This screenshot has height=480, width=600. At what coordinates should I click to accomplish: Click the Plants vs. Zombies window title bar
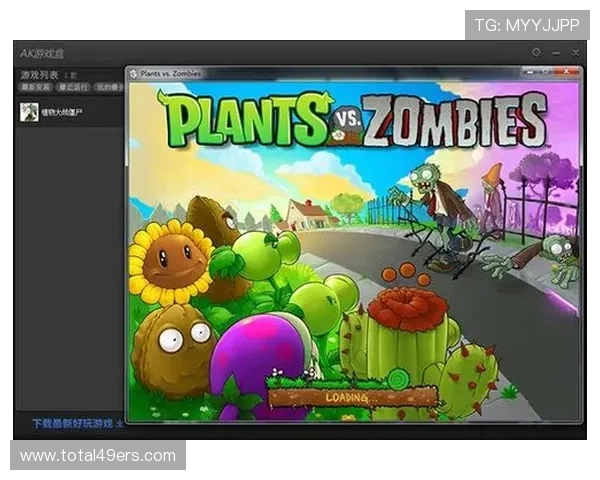point(330,73)
